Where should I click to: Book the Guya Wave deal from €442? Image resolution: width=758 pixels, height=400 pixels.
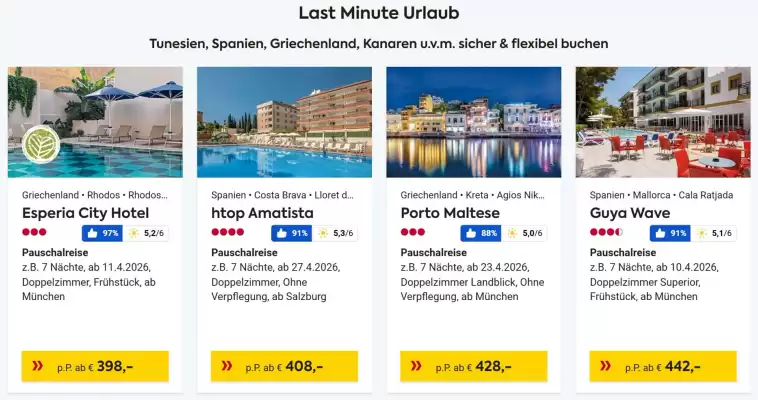pos(663,366)
